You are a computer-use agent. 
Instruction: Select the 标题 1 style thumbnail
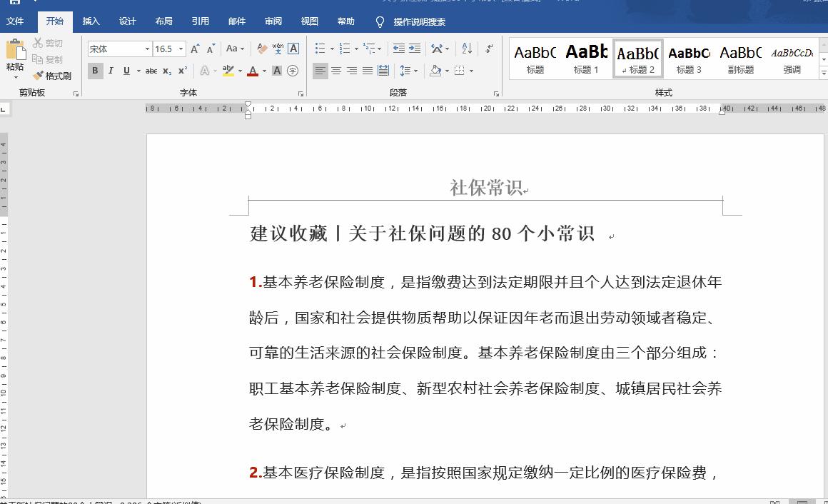point(586,57)
